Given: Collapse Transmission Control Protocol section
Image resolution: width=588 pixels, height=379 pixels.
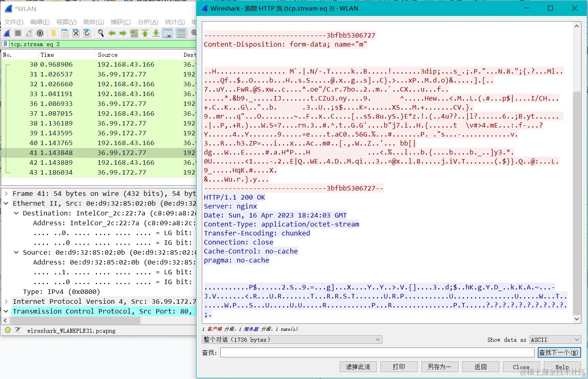Looking at the screenshot, I should pos(6,311).
